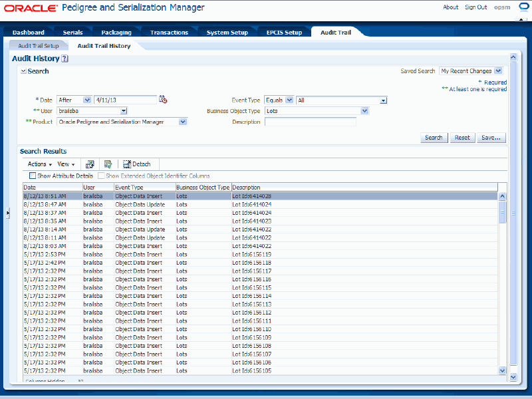Click the Export to Excel toolbar icon
The image size is (532, 399).
90,164
